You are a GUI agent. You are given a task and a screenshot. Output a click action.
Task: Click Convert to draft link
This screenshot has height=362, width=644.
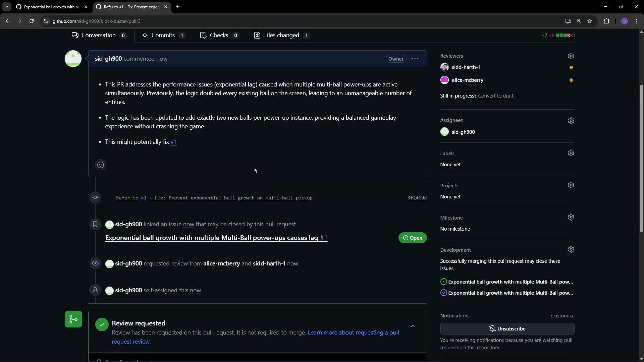click(x=495, y=96)
